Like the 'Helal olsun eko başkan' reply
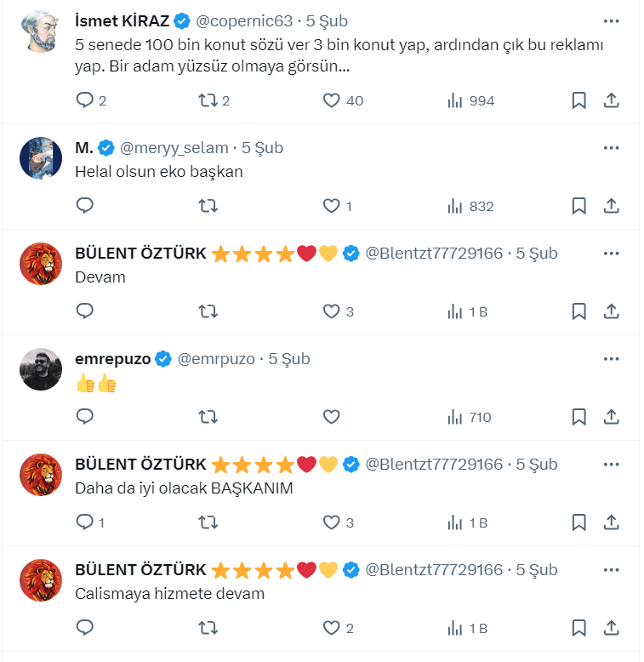The width and height of the screenshot is (644, 662). point(332,206)
